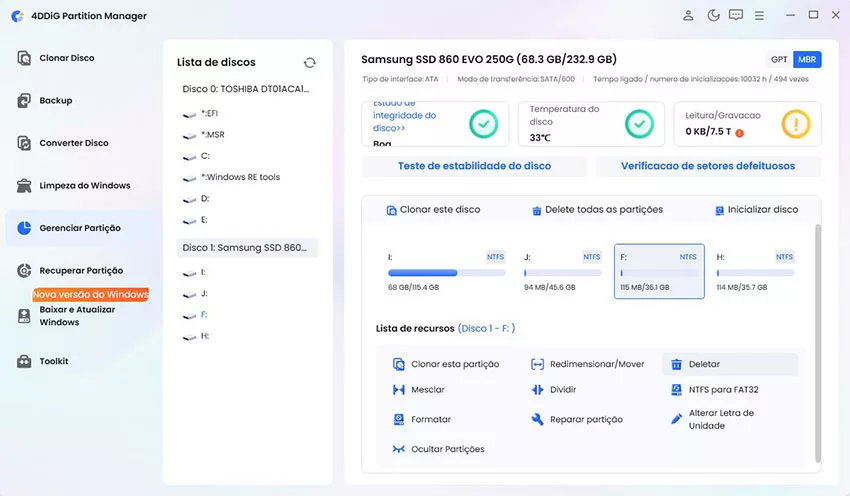Click Inicializar disco
This screenshot has width=850, height=496.
point(756,210)
